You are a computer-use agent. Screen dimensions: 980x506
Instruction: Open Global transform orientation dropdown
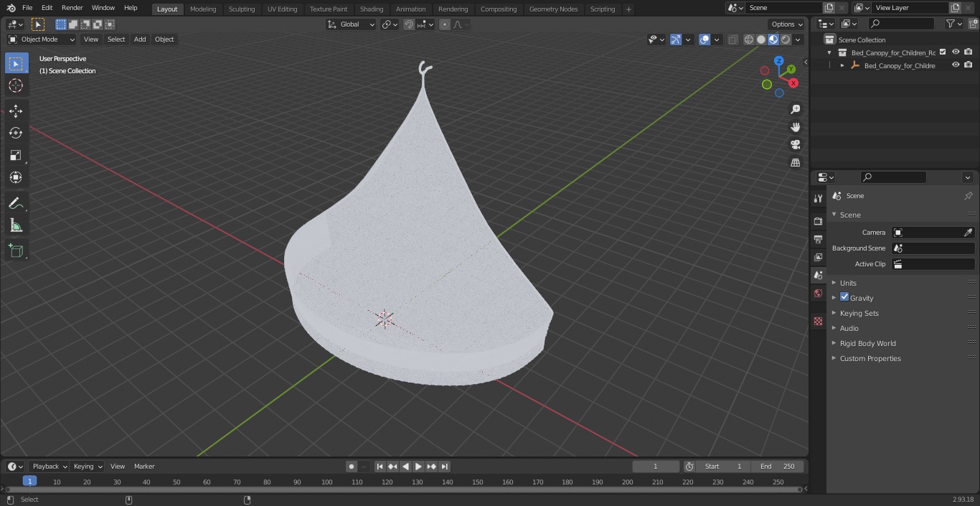352,24
